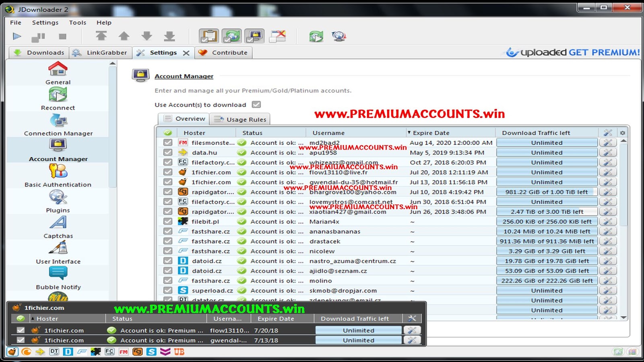This screenshot has height=362, width=644.
Task: Click wrench icon for data.hu account row
Action: pyautogui.click(x=608, y=152)
